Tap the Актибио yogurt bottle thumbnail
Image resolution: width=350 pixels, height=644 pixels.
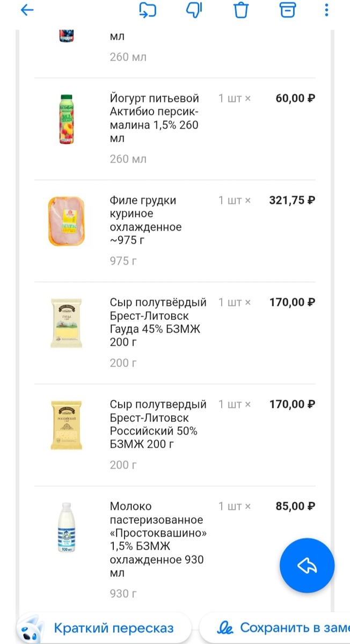click(66, 119)
